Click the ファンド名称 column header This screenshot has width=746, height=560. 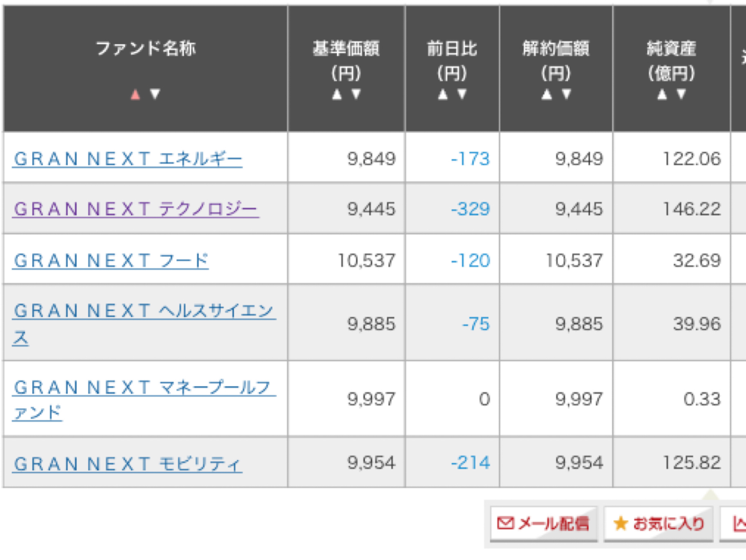tap(146, 49)
